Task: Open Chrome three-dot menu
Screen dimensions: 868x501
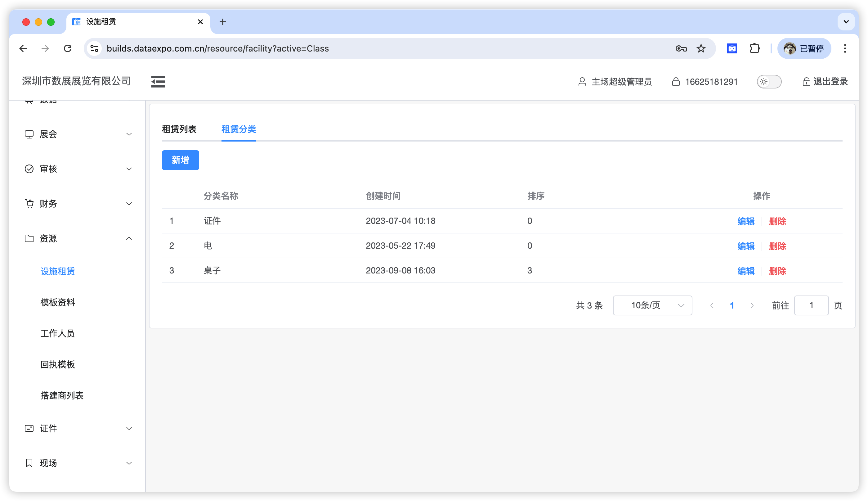Action: tap(845, 48)
